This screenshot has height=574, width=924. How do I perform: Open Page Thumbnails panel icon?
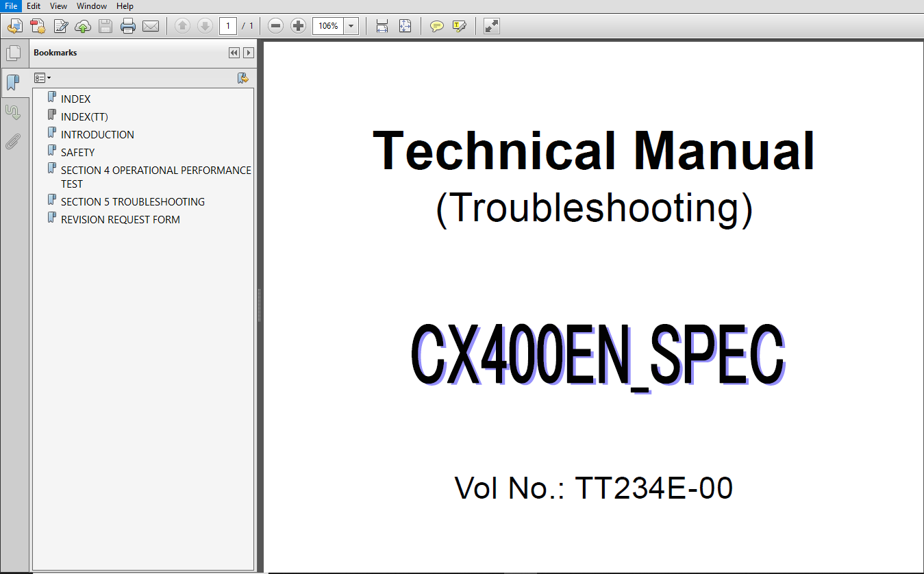pos(13,53)
